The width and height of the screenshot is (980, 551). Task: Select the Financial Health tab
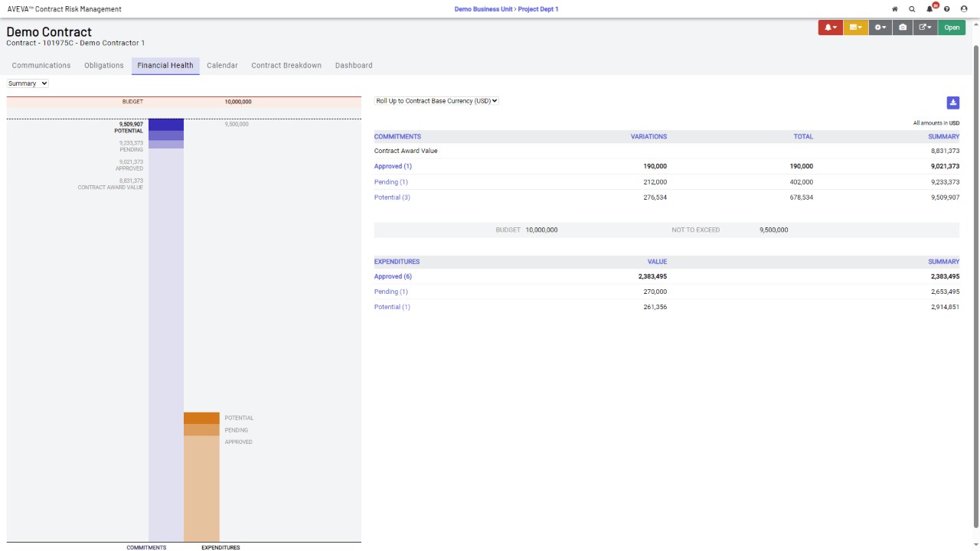point(165,66)
